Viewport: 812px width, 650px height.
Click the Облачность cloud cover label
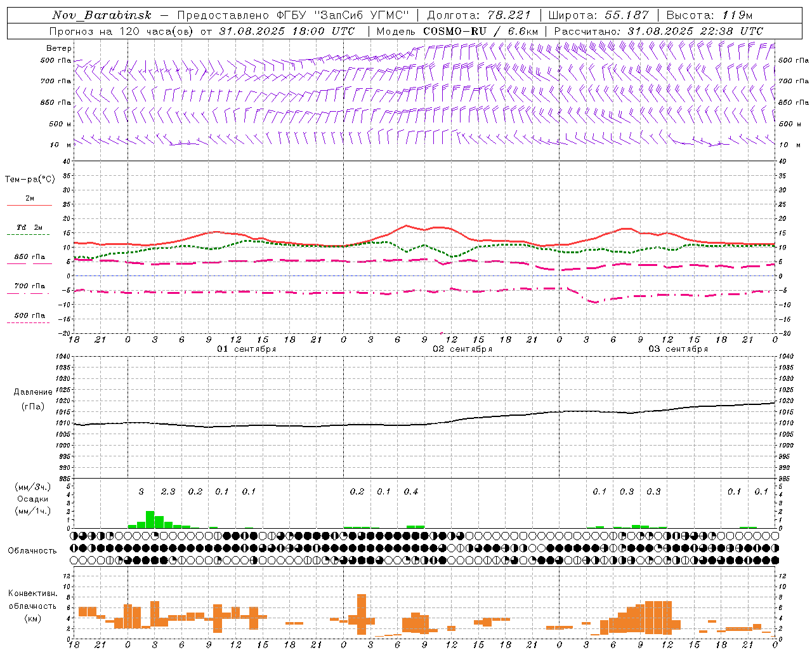click(x=32, y=551)
